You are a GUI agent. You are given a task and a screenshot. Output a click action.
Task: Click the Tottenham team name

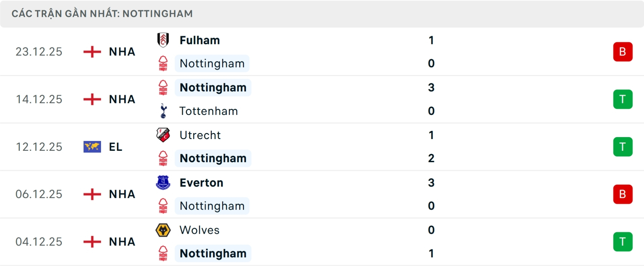pyautogui.click(x=209, y=111)
